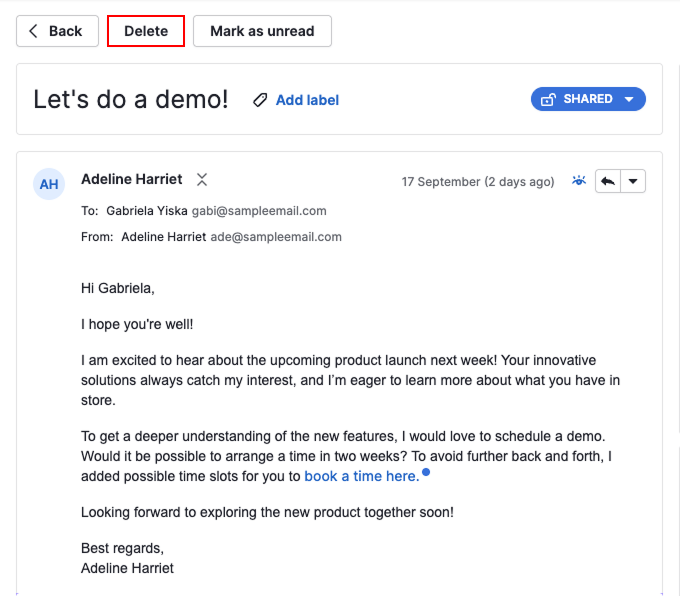The height and width of the screenshot is (596, 680).
Task: Collapse the email with the arrows icon
Action: (x=202, y=180)
